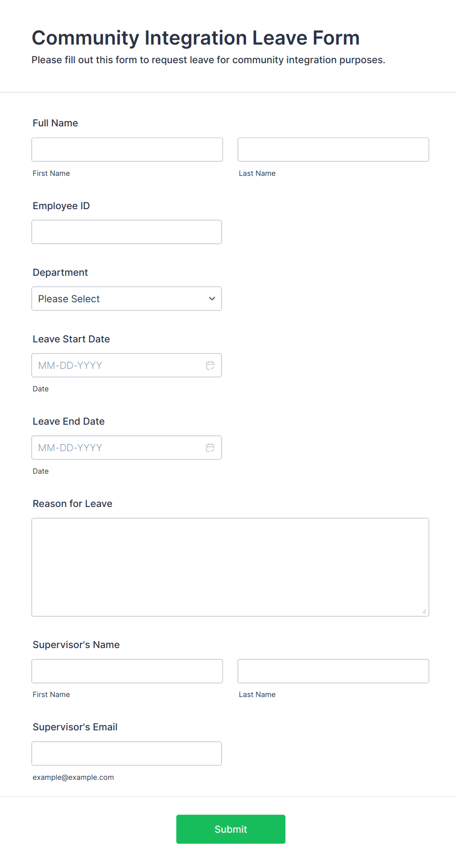Screen dimensions: 456x868
Task: Open the Please Select department list
Action: tap(127, 299)
